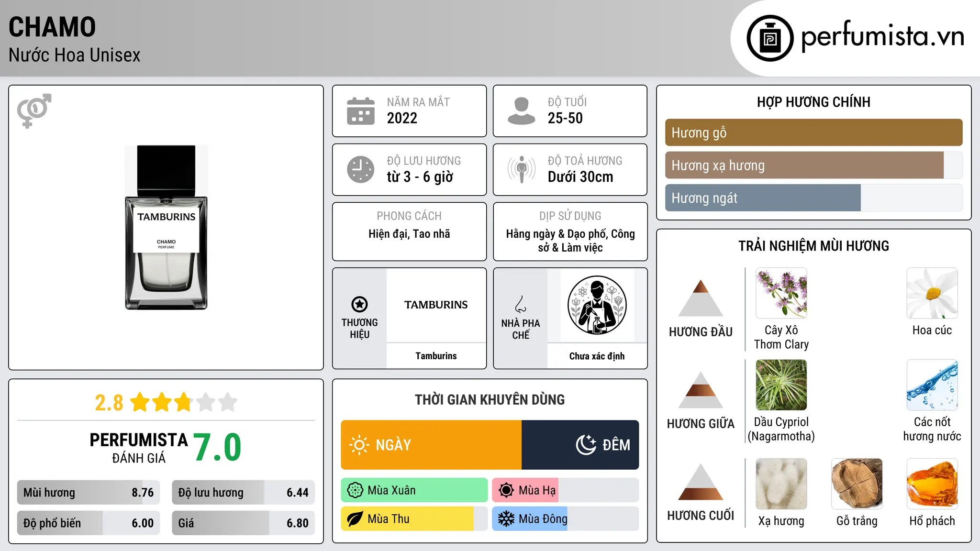Click the Dầu Cypriol (Nagarmotha) label
The height and width of the screenshot is (551, 980).
coord(781,429)
